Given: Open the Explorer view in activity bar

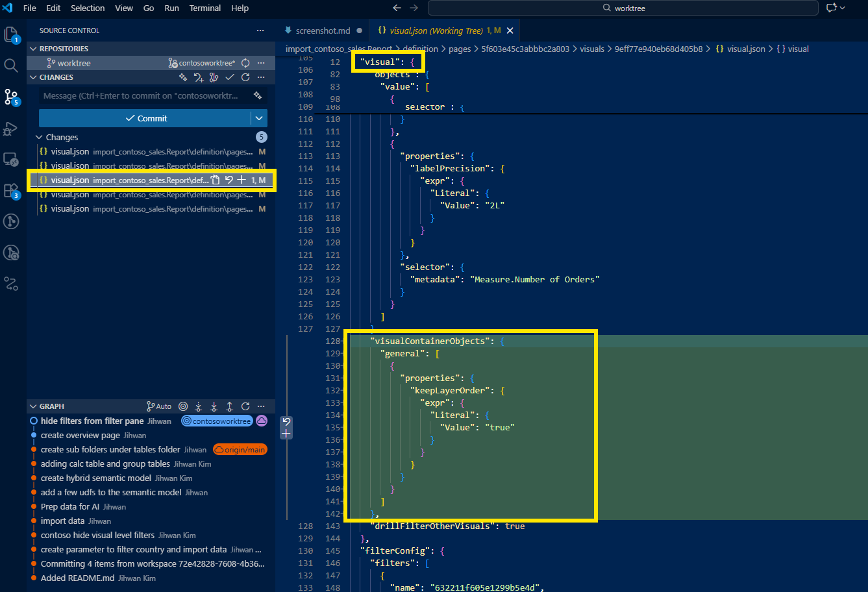Looking at the screenshot, I should (x=11, y=34).
